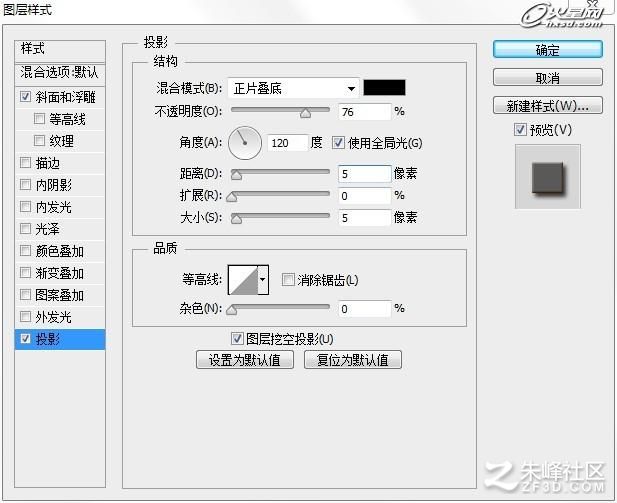Enable the 等高线 sub-option checkbox
This screenshot has width=617, height=503.
[39, 118]
